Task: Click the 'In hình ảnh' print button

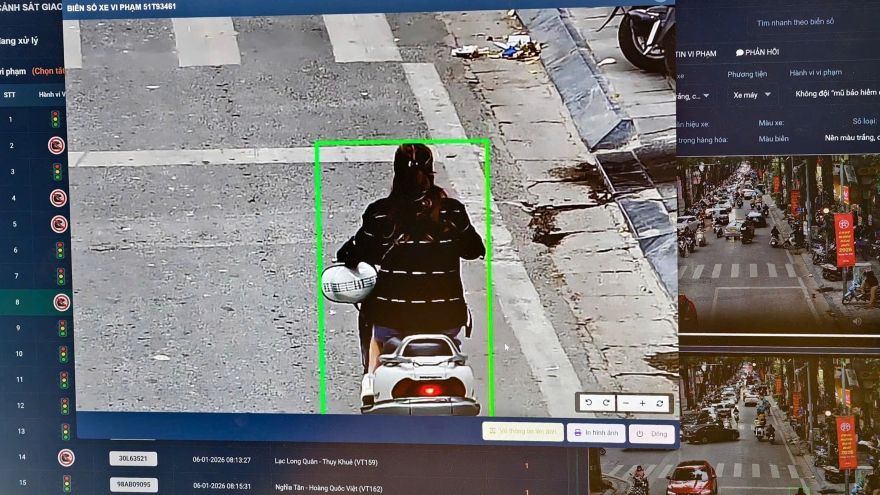Action: coord(596,433)
